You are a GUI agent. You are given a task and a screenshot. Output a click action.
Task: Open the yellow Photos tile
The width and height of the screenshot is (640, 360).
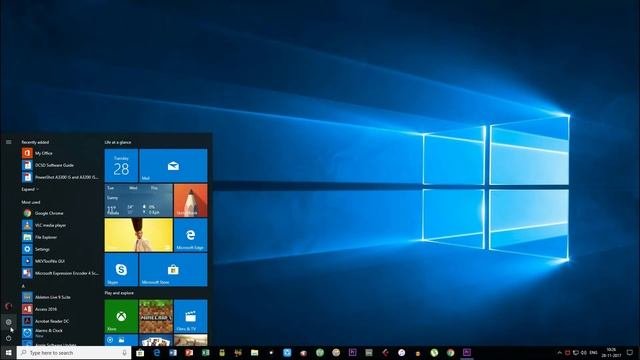click(x=138, y=235)
